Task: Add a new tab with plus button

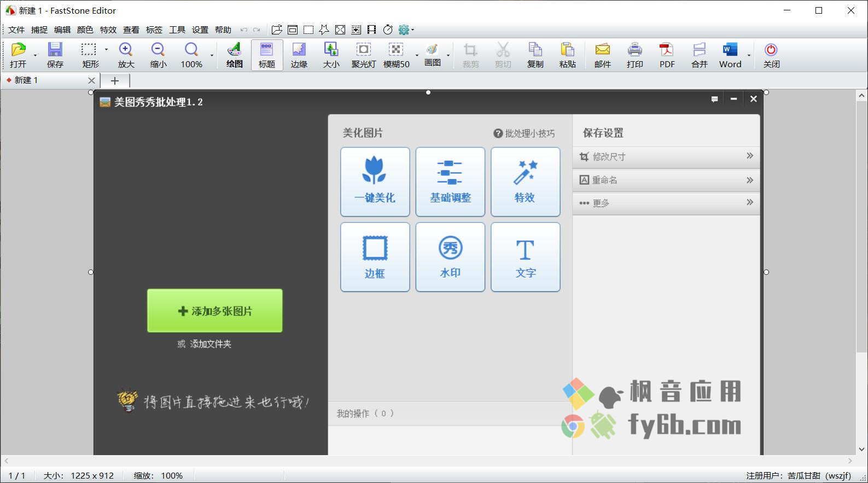Action: 114,81
